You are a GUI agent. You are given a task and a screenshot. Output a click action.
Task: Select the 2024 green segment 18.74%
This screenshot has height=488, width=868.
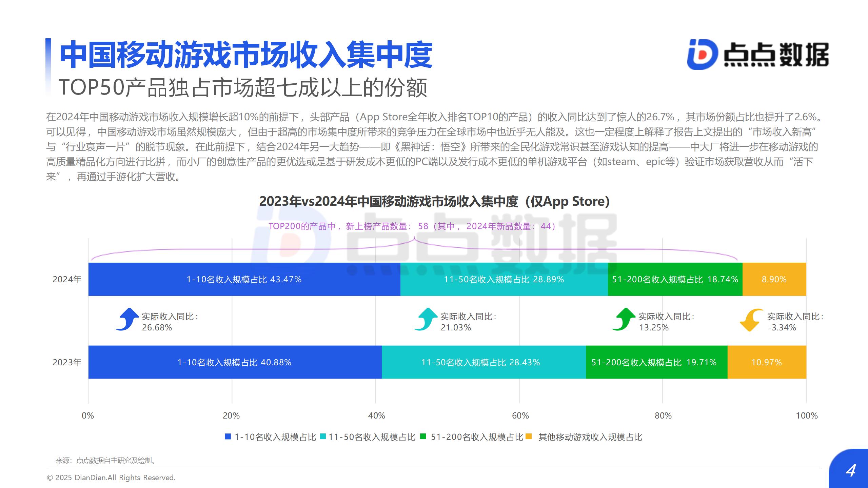tap(675, 279)
